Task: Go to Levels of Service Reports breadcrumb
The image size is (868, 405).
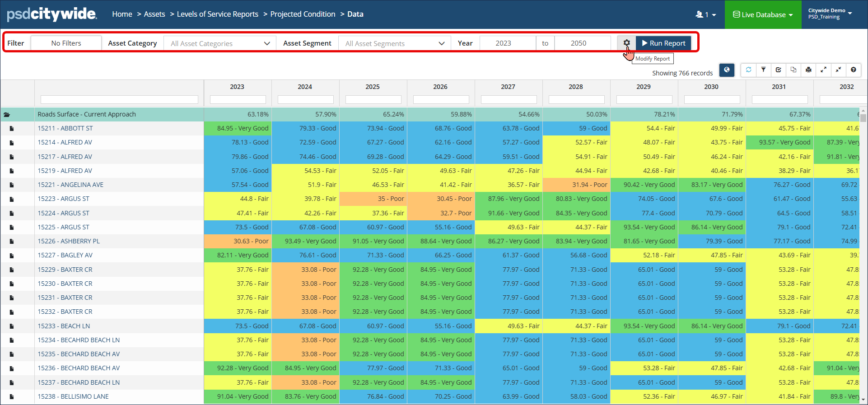Action: coord(217,14)
